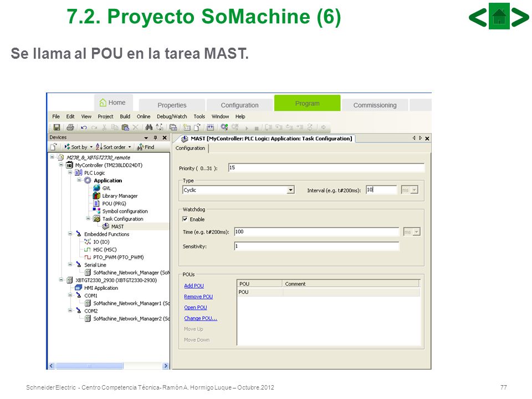Open the Interval ms unit dropdown
This screenshot has width=532, height=399.
(x=414, y=190)
